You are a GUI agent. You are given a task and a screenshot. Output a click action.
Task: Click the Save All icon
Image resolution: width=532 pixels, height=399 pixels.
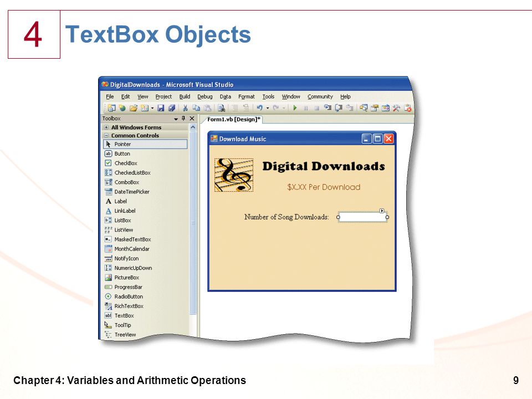pos(172,108)
